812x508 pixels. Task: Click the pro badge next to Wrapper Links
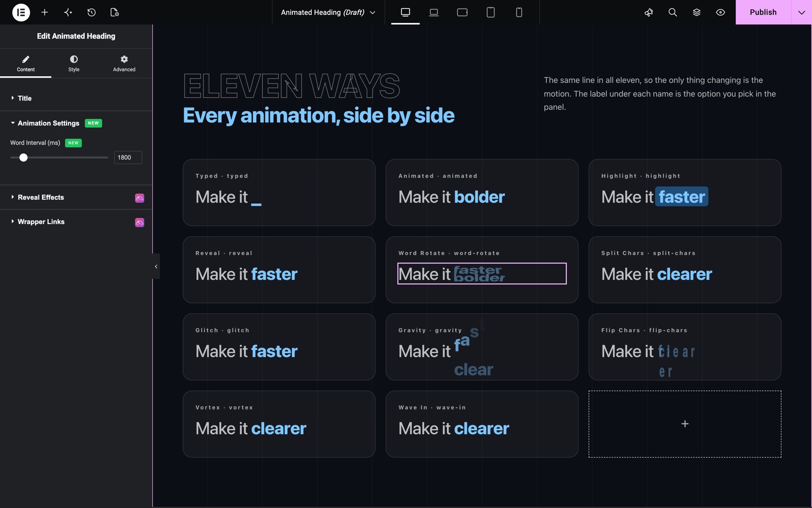click(140, 223)
